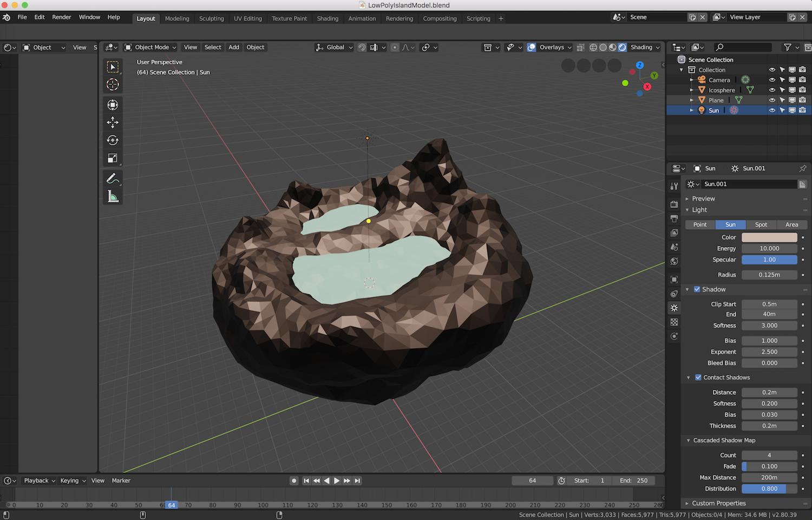Disable the Contact Shadows checkbox

698,378
